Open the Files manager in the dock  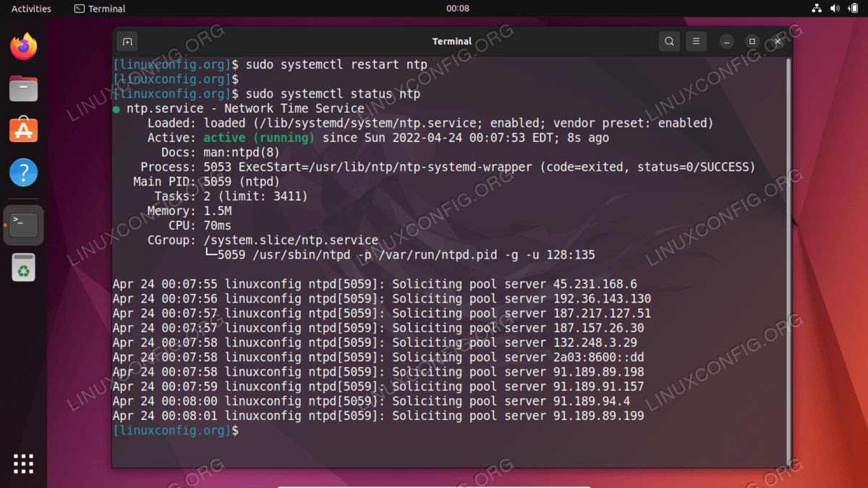point(23,88)
